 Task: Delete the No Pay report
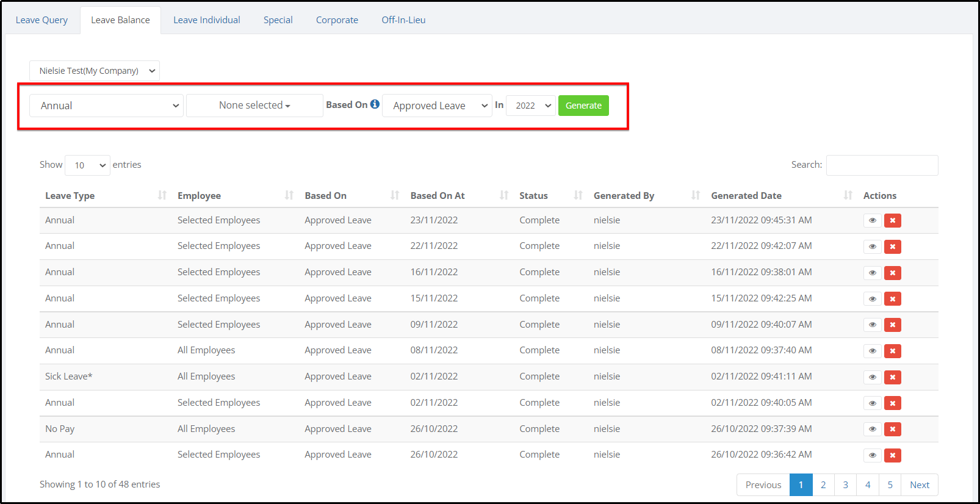(893, 429)
